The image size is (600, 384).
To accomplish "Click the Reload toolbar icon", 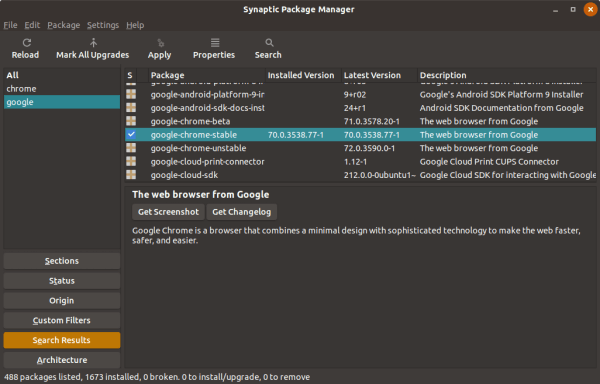I will coord(26,42).
